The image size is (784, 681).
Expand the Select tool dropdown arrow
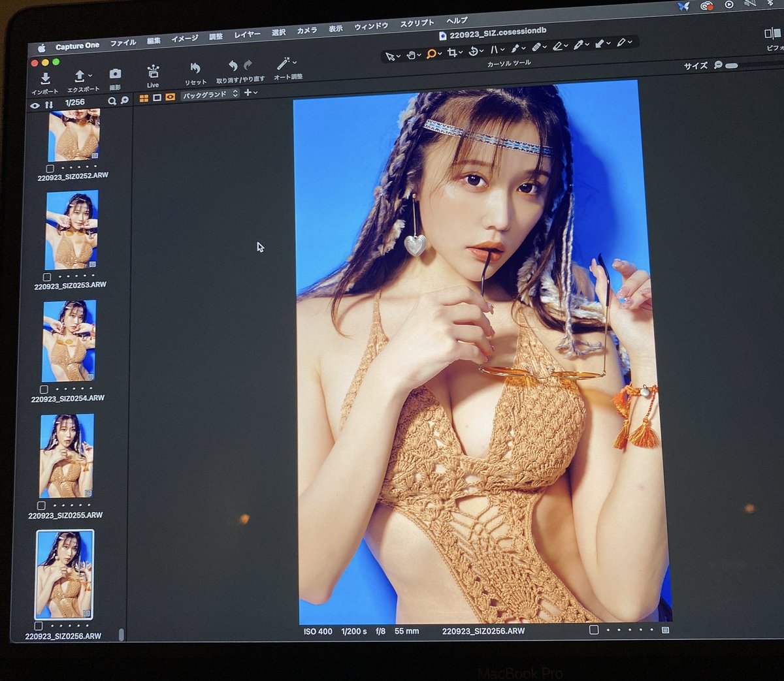(x=398, y=57)
